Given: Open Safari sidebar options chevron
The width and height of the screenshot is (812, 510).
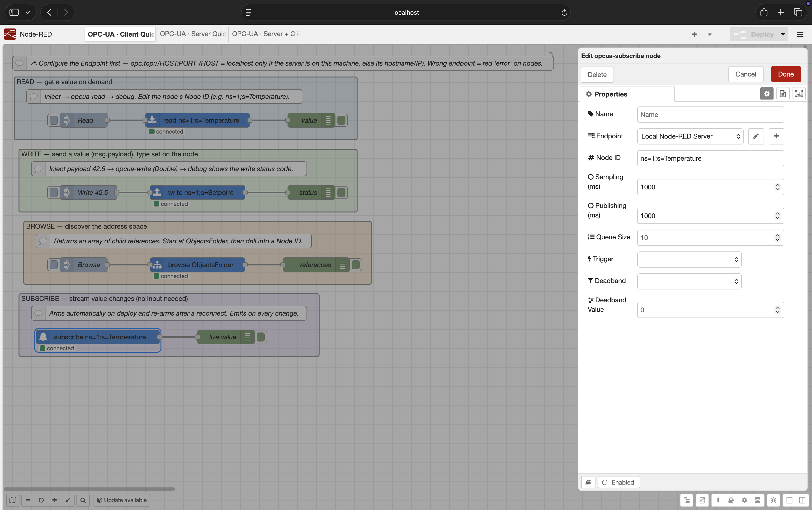Looking at the screenshot, I should pyautogui.click(x=28, y=13).
